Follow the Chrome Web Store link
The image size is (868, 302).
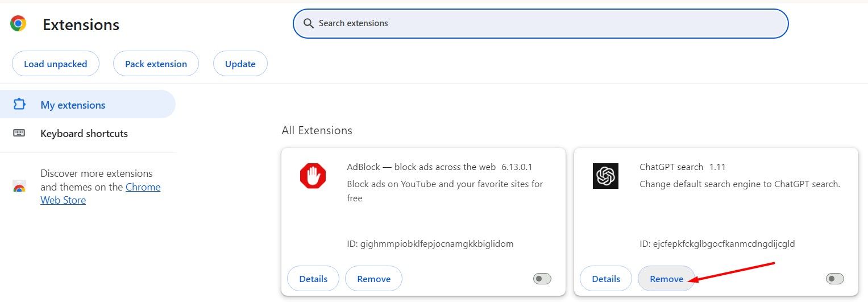pyautogui.click(x=101, y=193)
